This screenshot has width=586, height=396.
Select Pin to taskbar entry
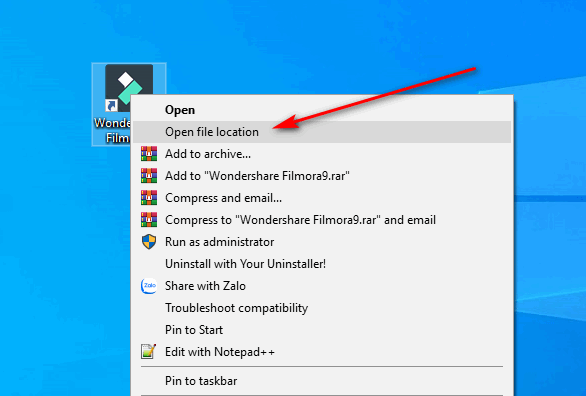pos(322,381)
